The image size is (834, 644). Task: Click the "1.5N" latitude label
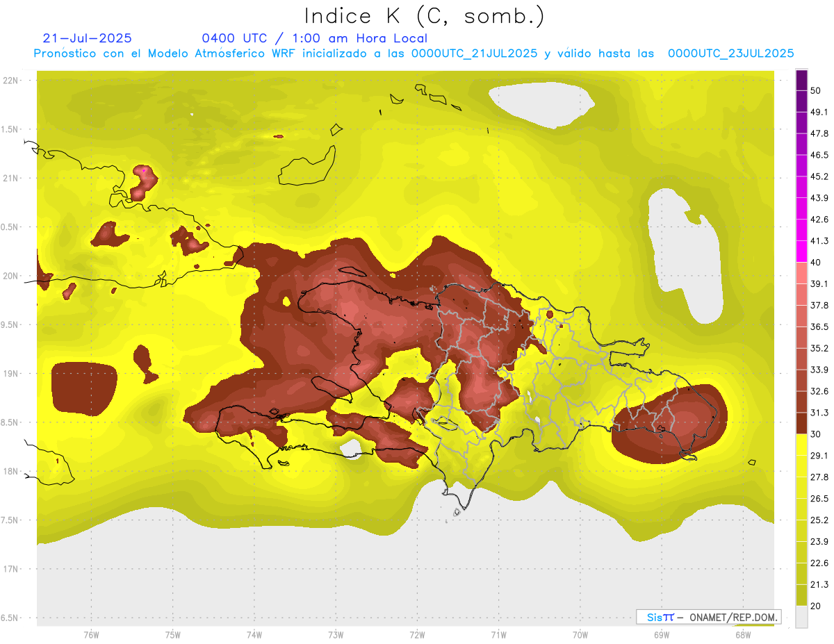click(x=9, y=129)
